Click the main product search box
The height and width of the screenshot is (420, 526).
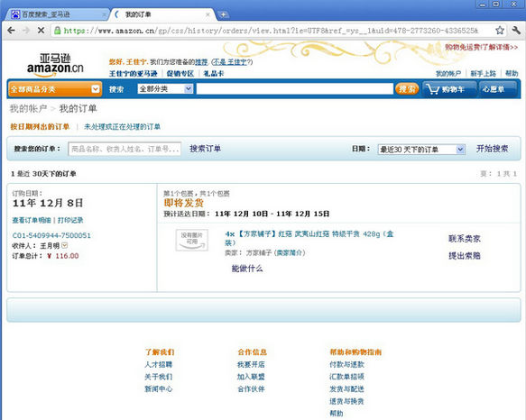294,89
